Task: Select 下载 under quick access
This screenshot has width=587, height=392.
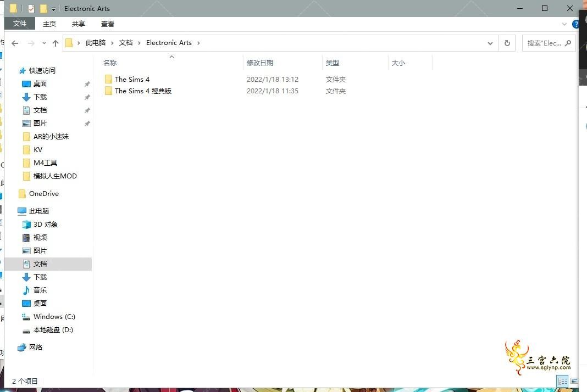Action: 40,97
